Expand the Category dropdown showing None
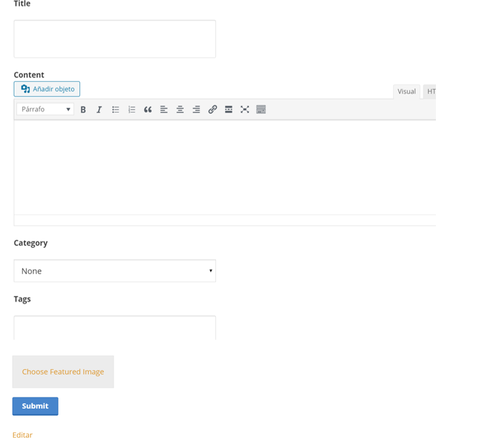 pos(115,271)
